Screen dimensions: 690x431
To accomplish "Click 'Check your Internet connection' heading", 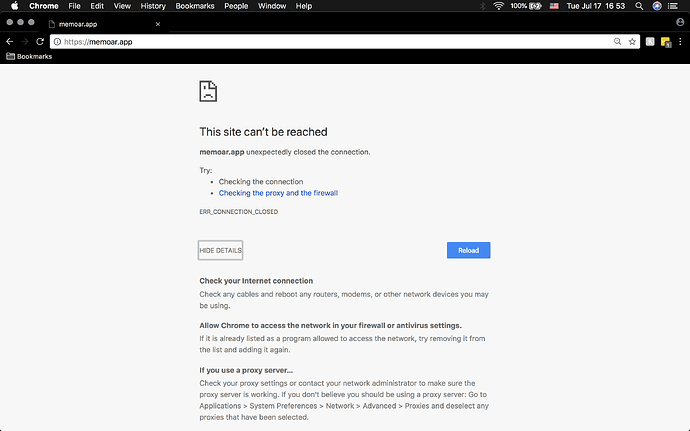I will click(x=256, y=281).
